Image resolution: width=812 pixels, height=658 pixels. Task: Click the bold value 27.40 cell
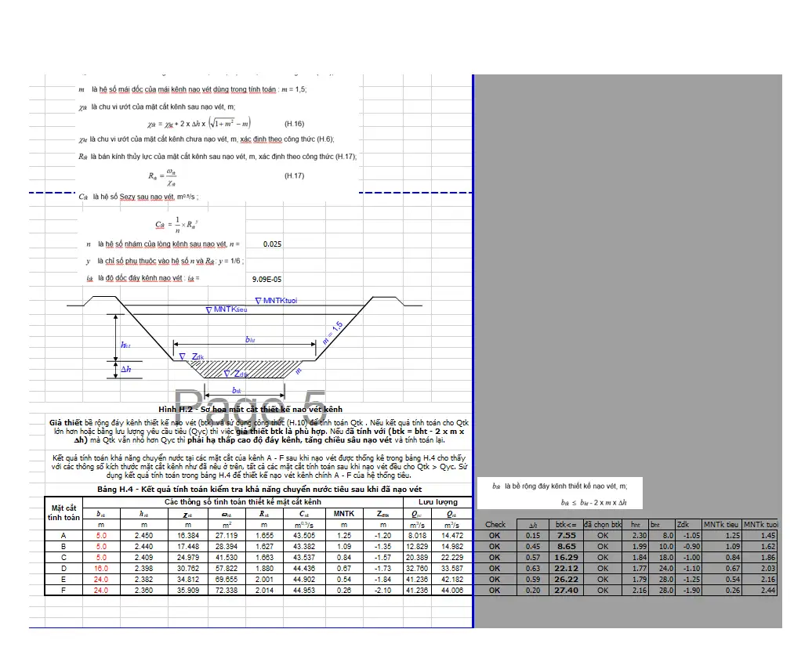pos(566,591)
